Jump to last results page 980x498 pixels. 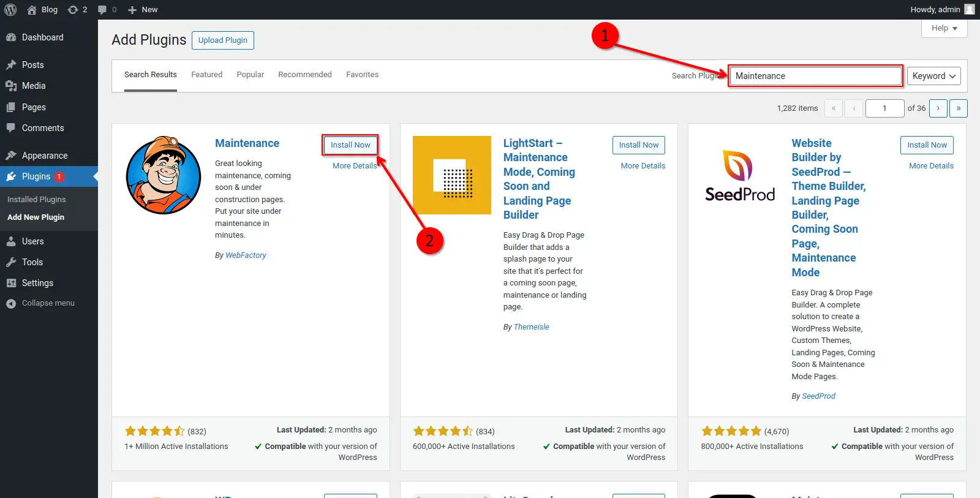(x=959, y=108)
